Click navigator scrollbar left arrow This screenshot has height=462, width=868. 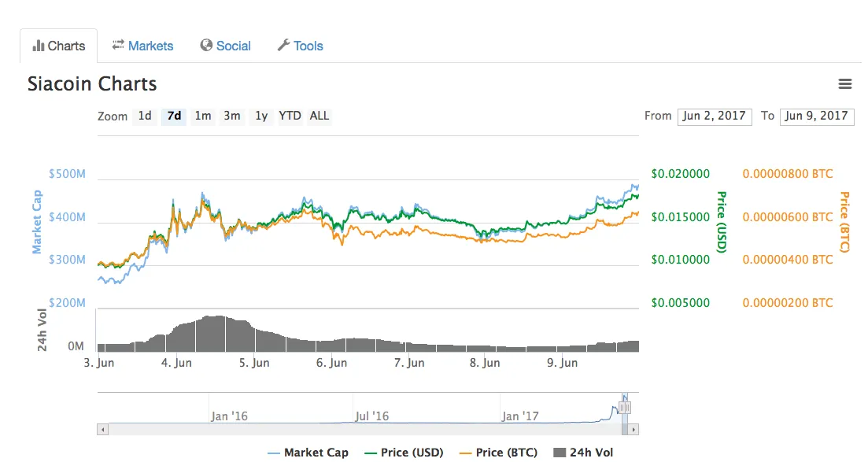coord(102,429)
